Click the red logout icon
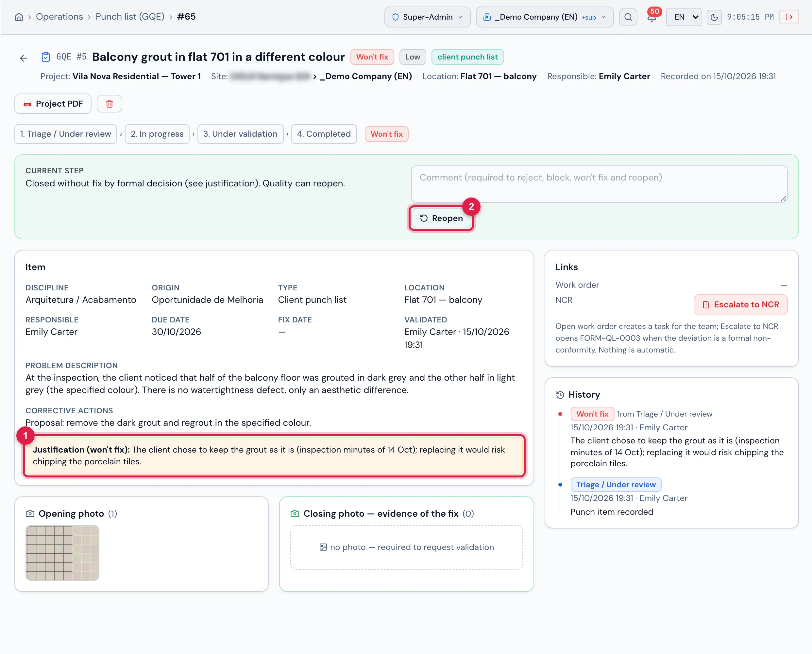 (x=789, y=17)
